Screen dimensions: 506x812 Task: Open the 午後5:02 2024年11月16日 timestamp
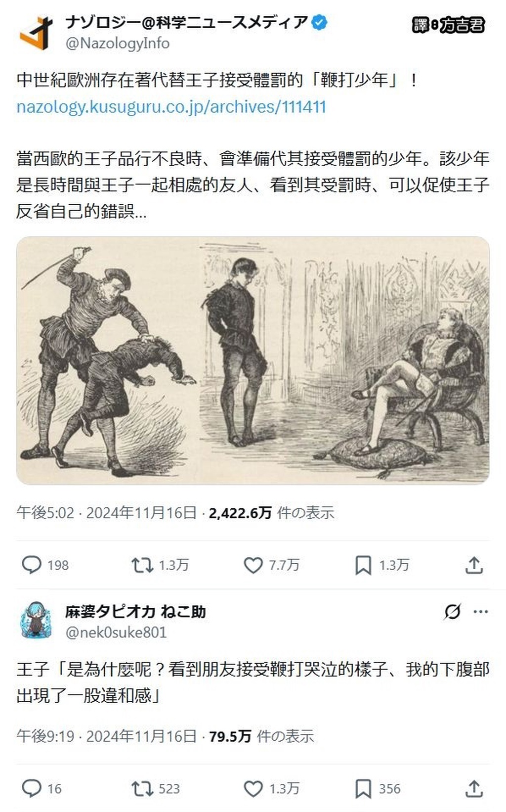(x=107, y=513)
